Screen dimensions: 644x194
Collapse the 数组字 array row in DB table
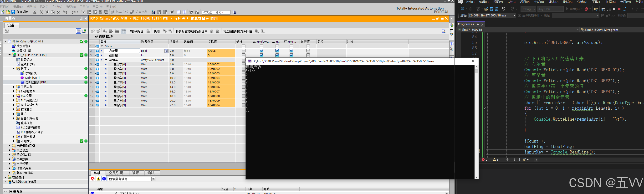point(106,60)
